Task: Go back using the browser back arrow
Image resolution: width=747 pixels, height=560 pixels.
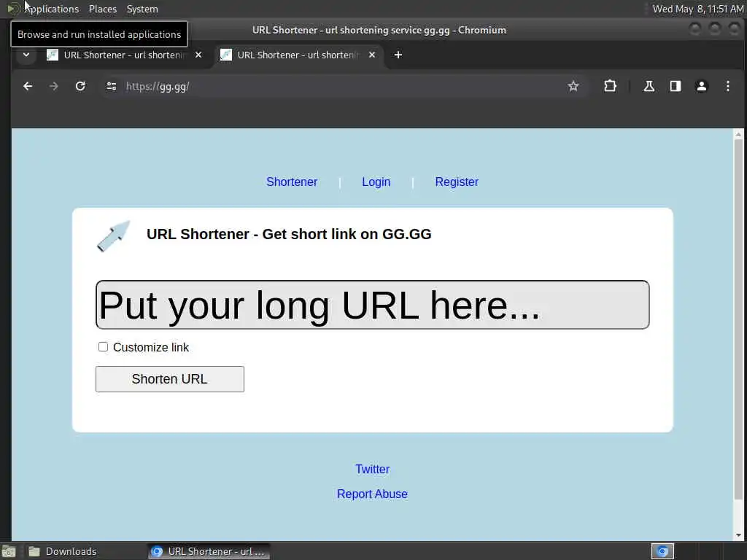Action: [x=28, y=86]
